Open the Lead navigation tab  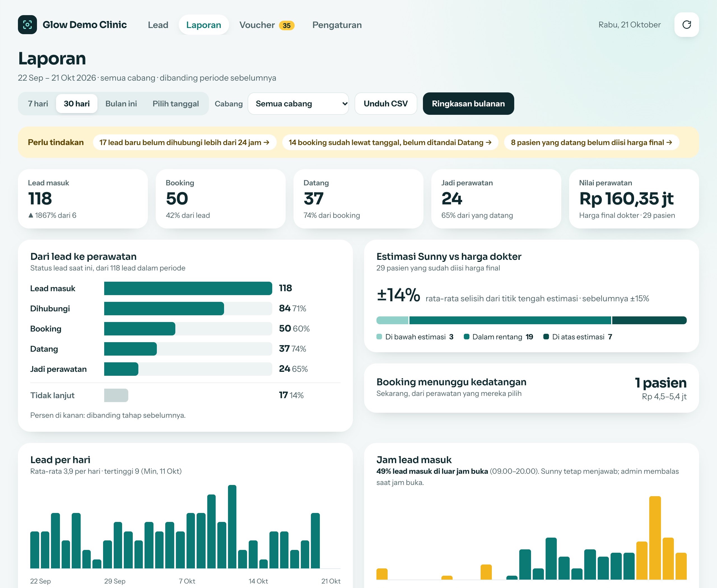click(x=158, y=25)
